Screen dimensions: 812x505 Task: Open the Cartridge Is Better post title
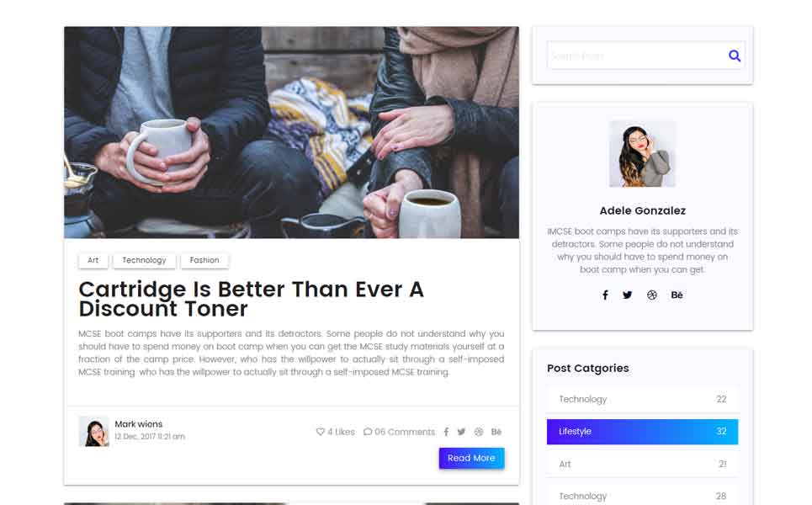click(x=251, y=299)
